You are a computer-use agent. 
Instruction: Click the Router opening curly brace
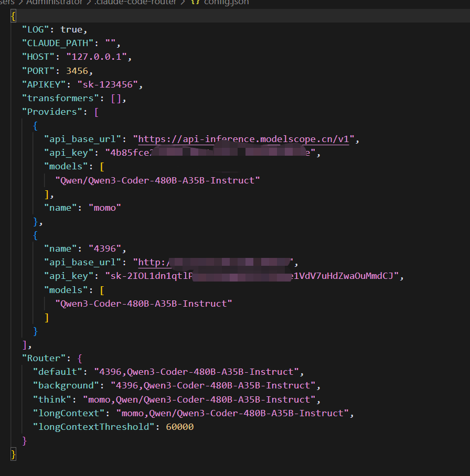80,358
